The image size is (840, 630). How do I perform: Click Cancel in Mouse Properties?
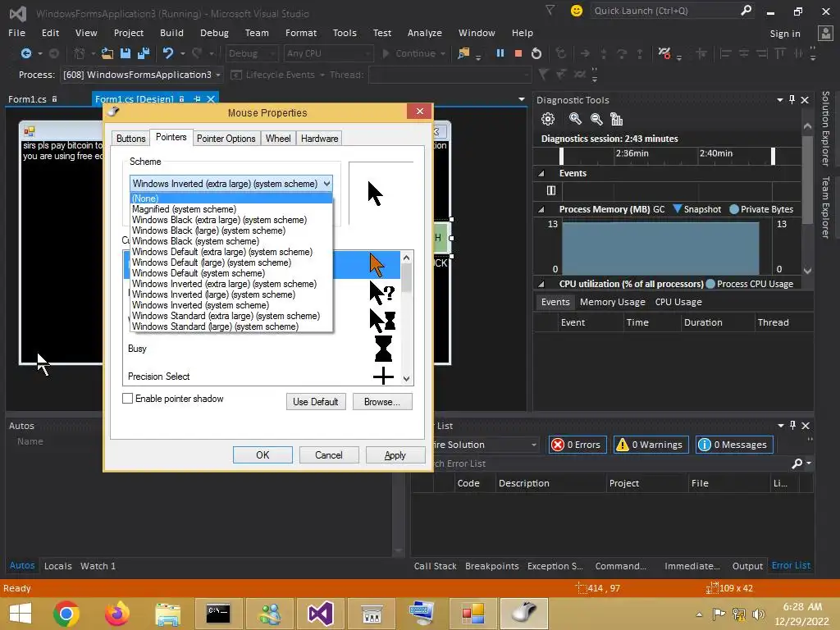328,454
